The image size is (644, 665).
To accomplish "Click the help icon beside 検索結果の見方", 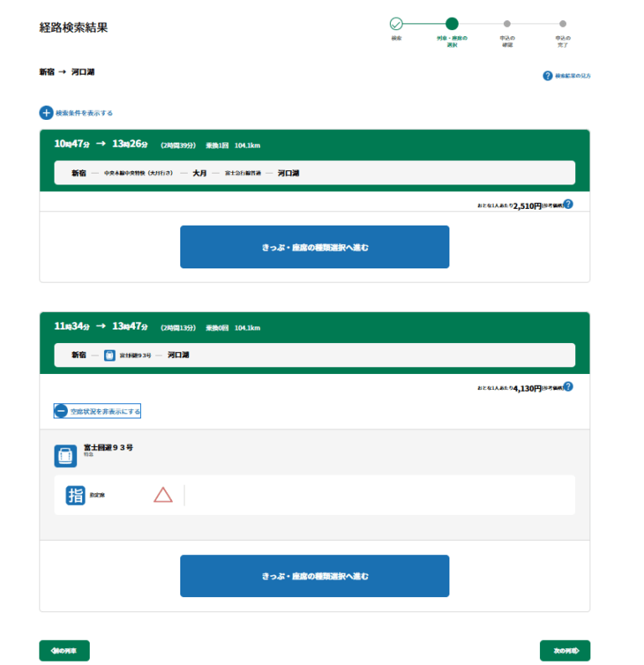I will click(x=548, y=76).
